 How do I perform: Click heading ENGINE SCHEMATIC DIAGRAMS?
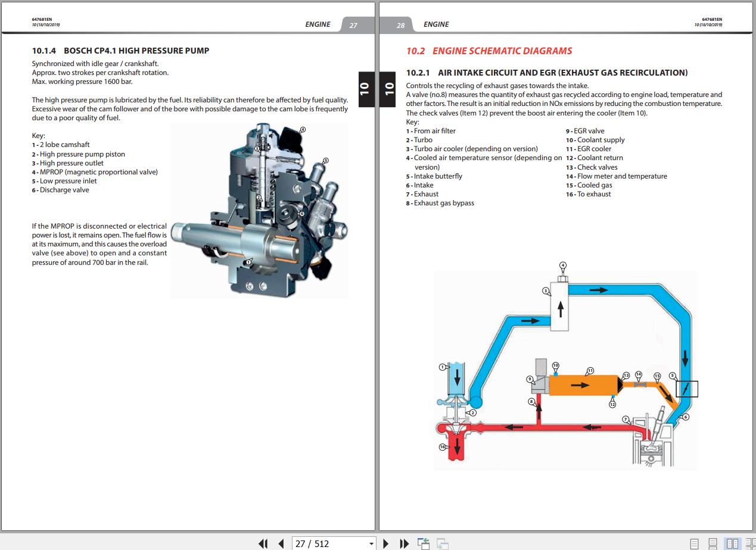coord(502,51)
